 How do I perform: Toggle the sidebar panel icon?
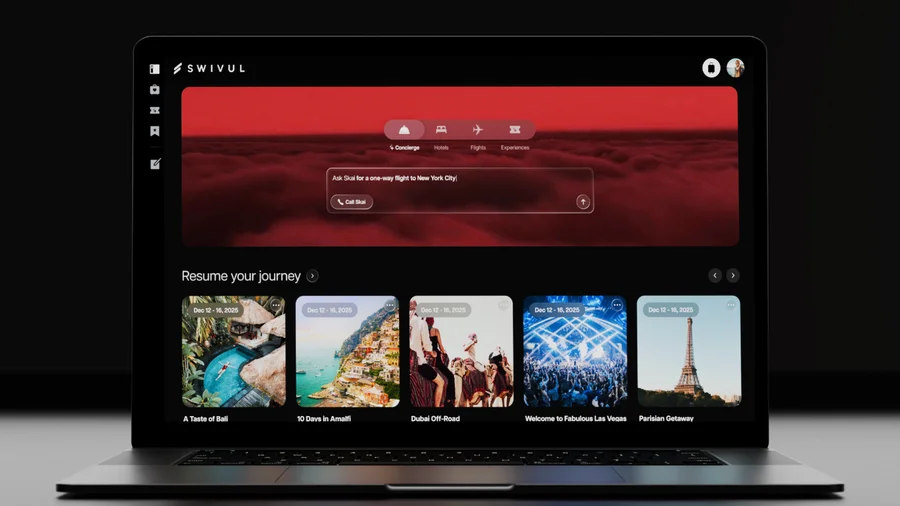155,69
